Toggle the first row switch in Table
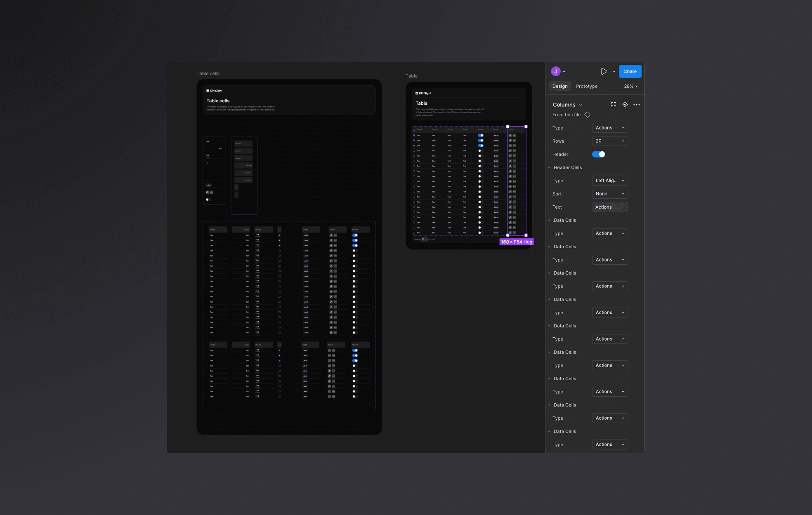This screenshot has height=515, width=812. [481, 135]
